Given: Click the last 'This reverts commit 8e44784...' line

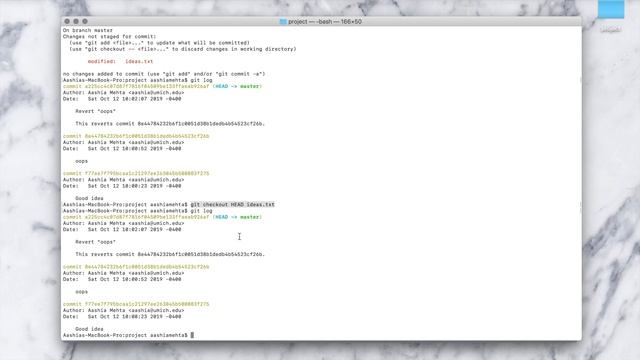Looking at the screenshot, I should [170, 254].
